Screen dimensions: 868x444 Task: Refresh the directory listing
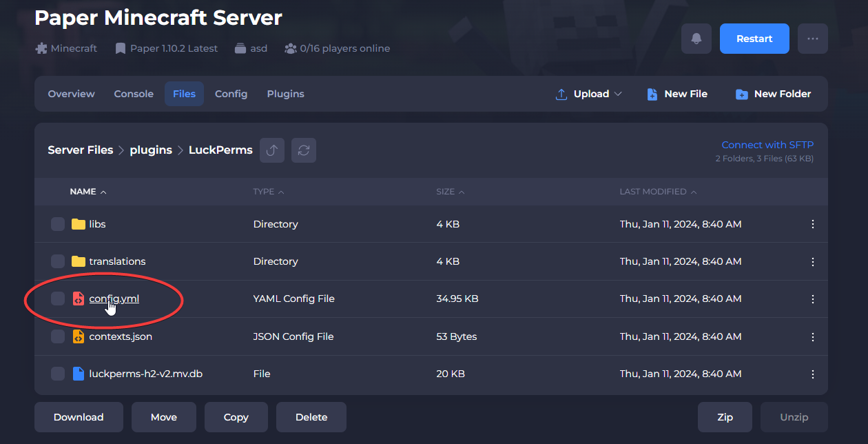pos(303,150)
